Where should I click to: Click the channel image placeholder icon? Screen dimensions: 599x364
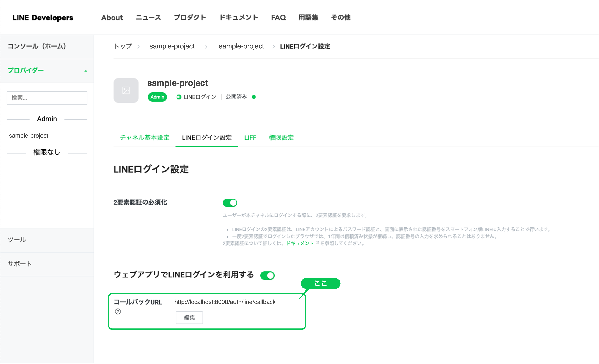pyautogui.click(x=126, y=90)
